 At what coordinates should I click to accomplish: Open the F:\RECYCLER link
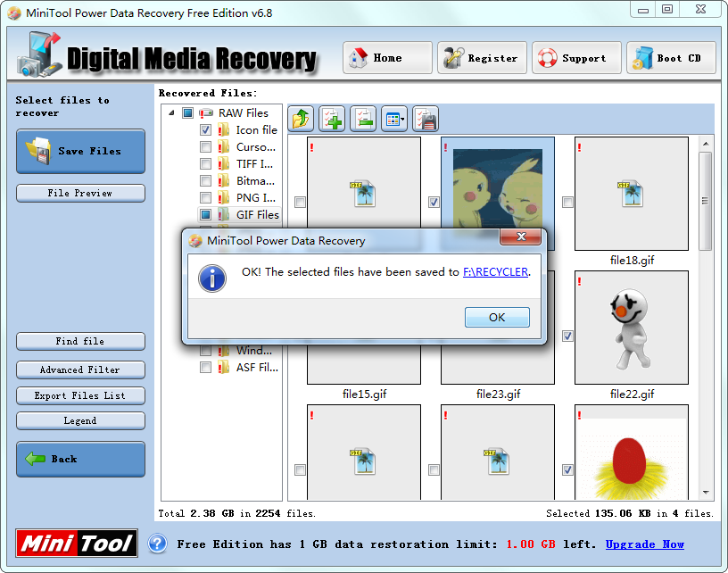(495, 272)
